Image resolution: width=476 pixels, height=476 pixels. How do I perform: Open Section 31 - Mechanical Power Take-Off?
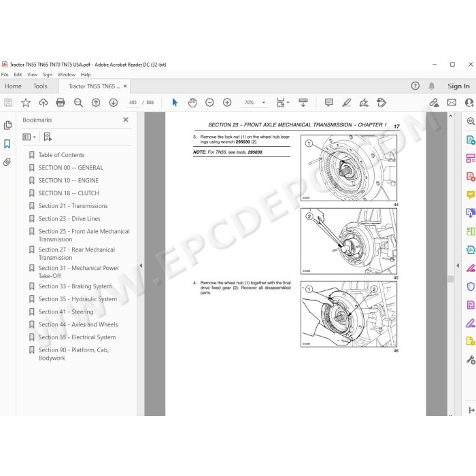tap(79, 272)
